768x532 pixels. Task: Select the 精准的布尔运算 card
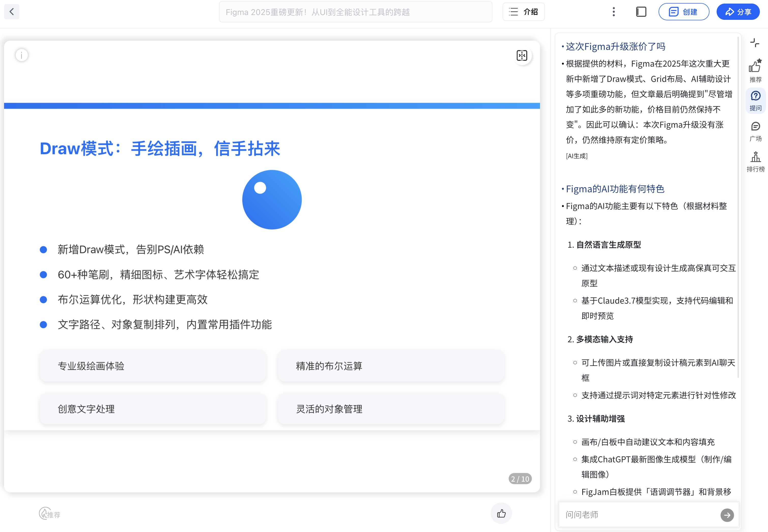tap(391, 366)
